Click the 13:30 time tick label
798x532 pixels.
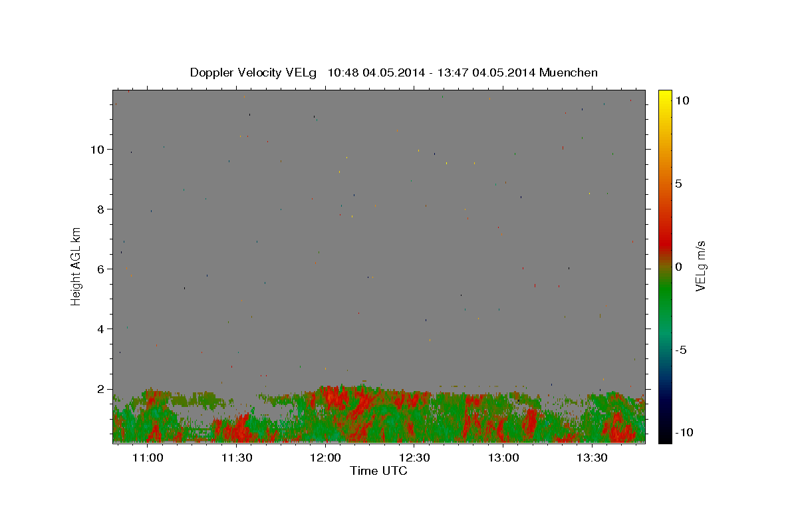pos(592,458)
